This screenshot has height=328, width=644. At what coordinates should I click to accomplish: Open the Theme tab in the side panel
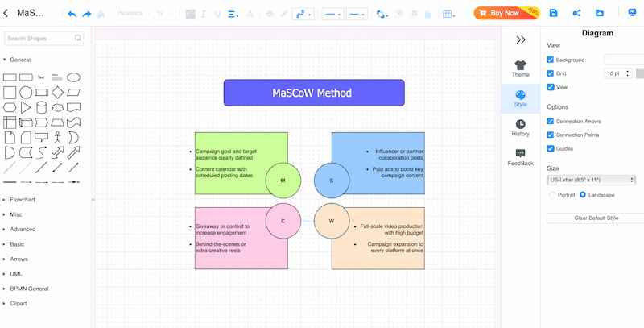(x=521, y=69)
